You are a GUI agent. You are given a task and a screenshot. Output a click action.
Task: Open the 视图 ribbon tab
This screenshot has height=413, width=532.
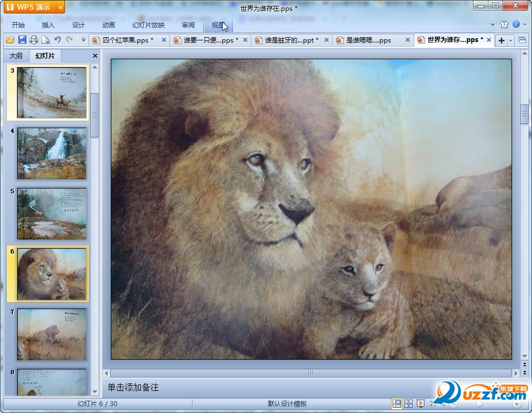pos(218,25)
